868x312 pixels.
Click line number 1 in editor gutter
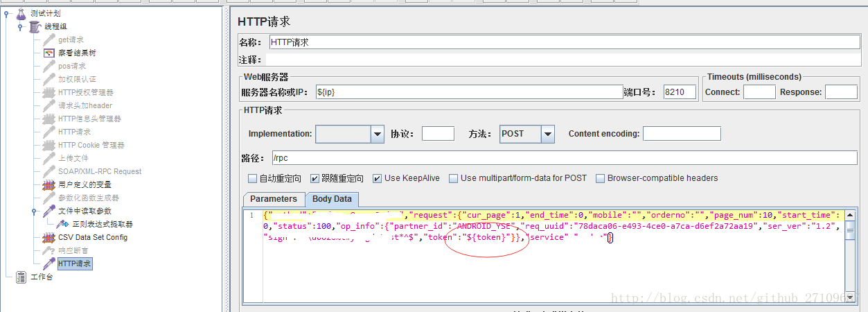(251, 216)
